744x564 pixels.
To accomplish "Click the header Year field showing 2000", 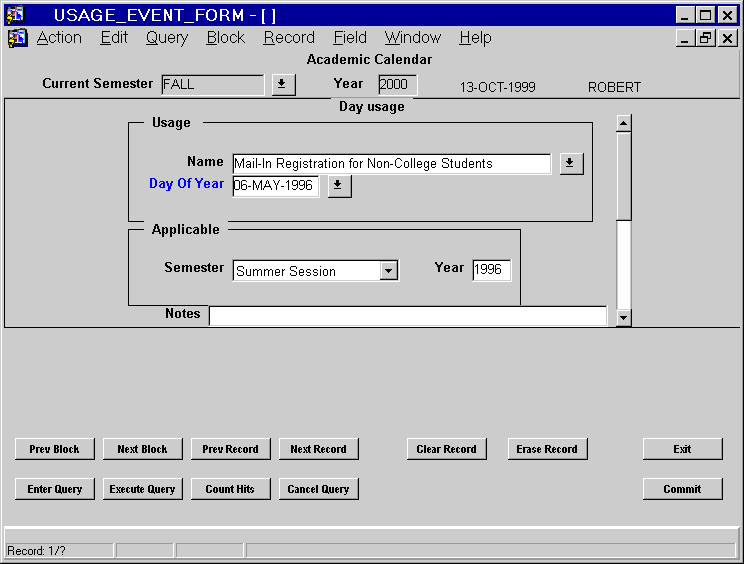I will [x=398, y=85].
